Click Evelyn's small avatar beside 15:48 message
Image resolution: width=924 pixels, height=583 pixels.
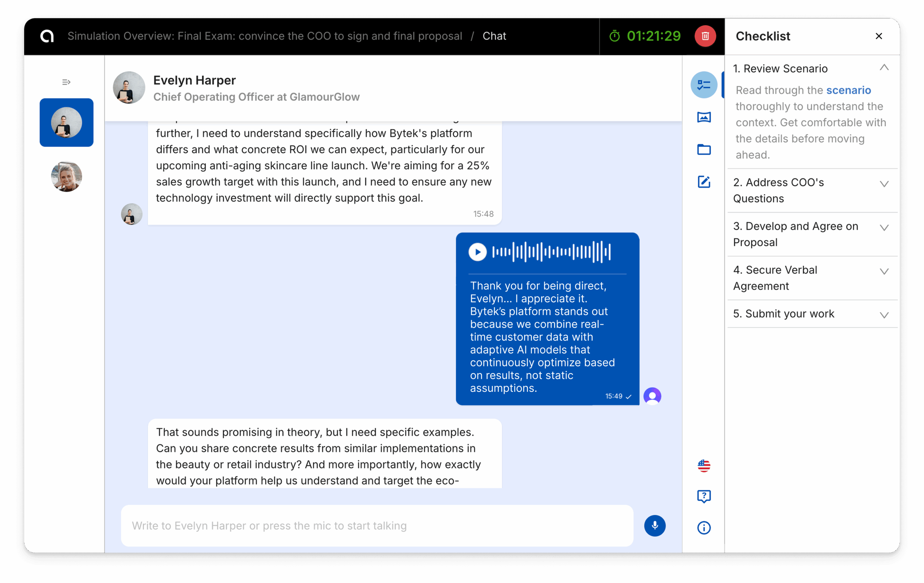(132, 214)
